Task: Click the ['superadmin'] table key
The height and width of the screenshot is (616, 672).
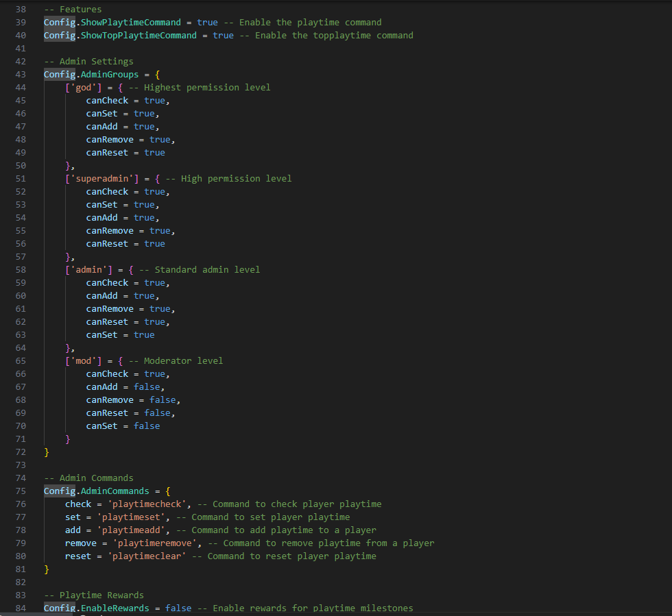Action: (102, 179)
